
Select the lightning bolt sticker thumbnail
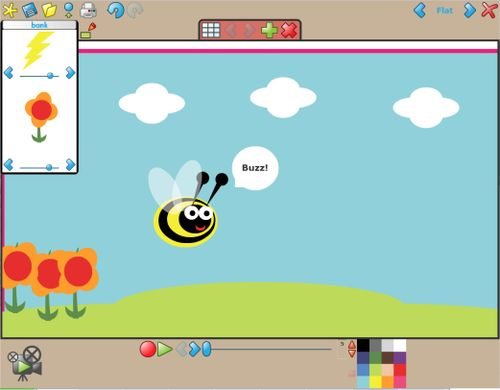38,49
